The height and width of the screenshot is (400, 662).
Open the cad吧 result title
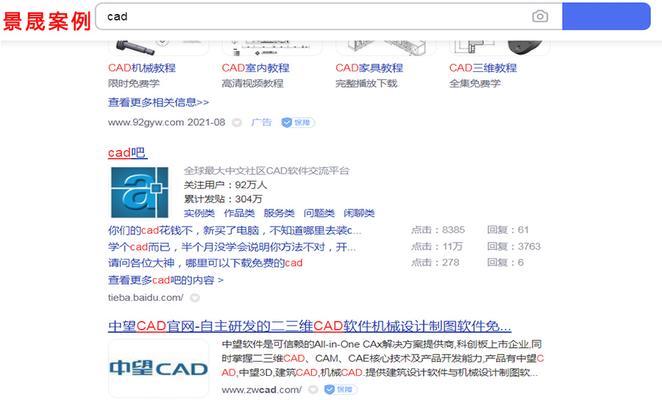(128, 153)
